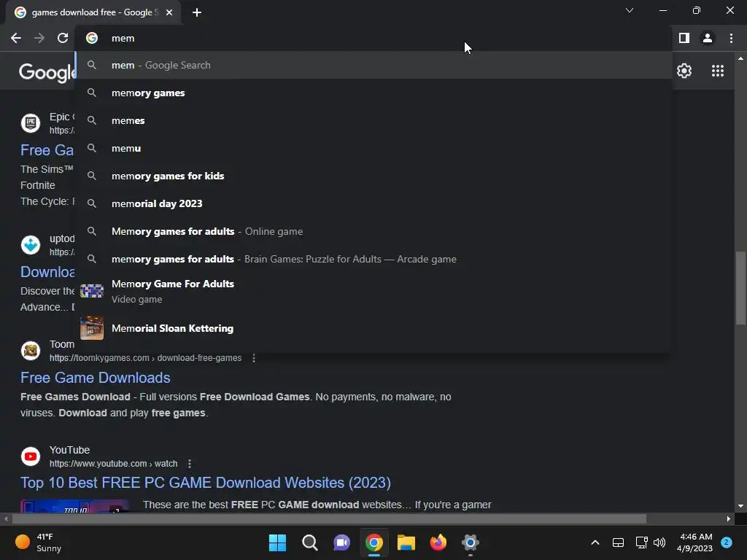The height and width of the screenshot is (560, 747).
Task: Open volume control in system tray
Action: [x=659, y=542]
